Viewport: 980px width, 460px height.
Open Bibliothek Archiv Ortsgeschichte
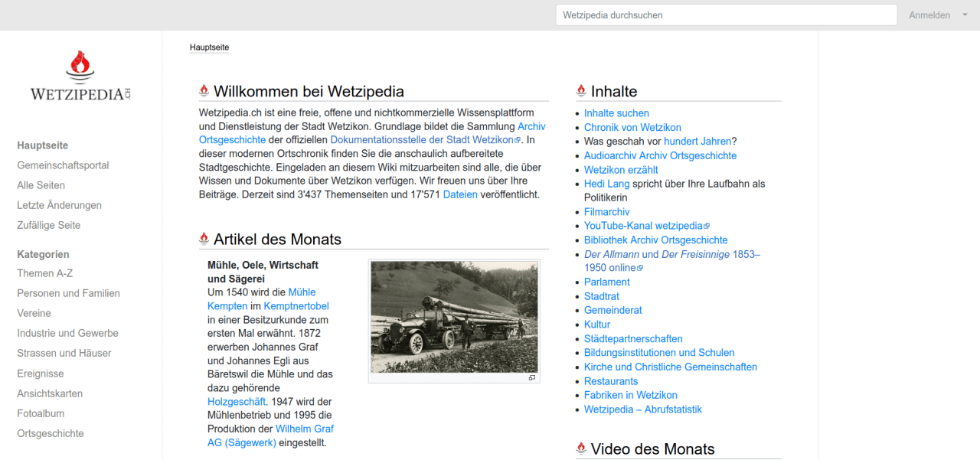click(656, 240)
